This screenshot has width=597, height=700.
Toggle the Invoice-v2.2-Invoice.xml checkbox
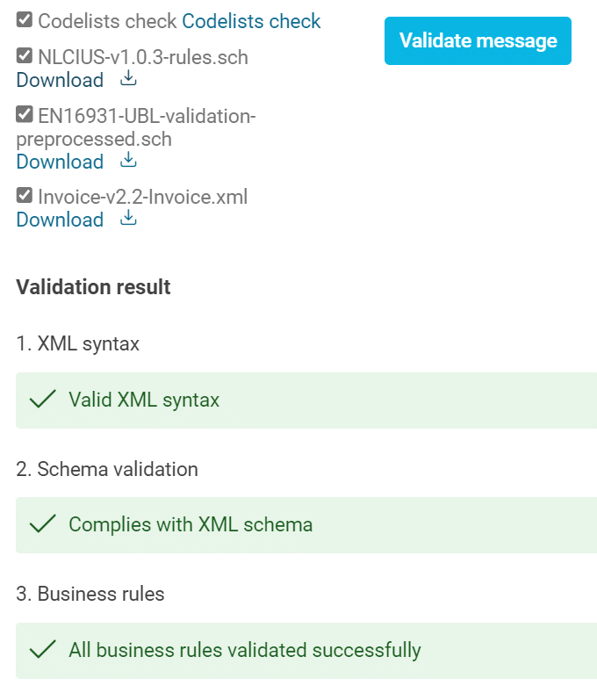click(x=25, y=196)
